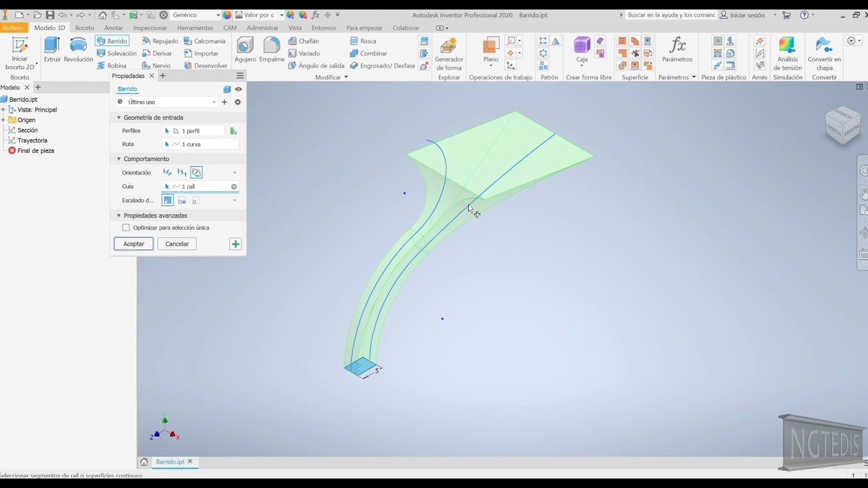Click the Empalme fillet tool
The height and width of the screenshot is (488, 868).
272,50
